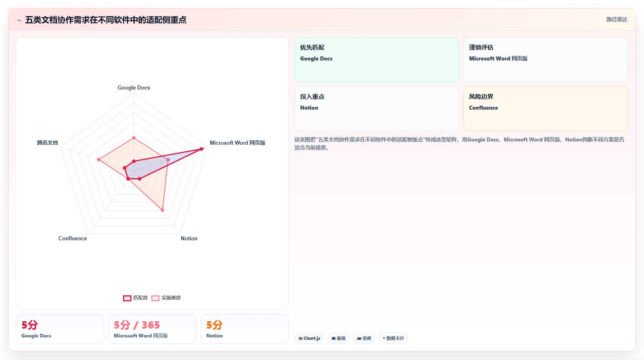This screenshot has height=360, width=644.
Task: Click the 路径雷达 label at top right
Action: coord(617,19)
